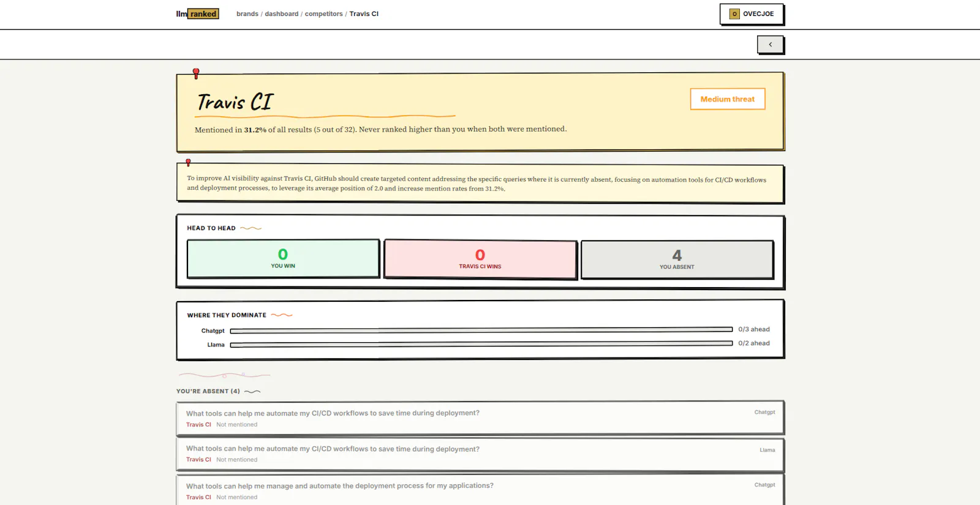The width and height of the screenshot is (980, 505).
Task: Open the OVECJOE account menu
Action: click(x=752, y=14)
